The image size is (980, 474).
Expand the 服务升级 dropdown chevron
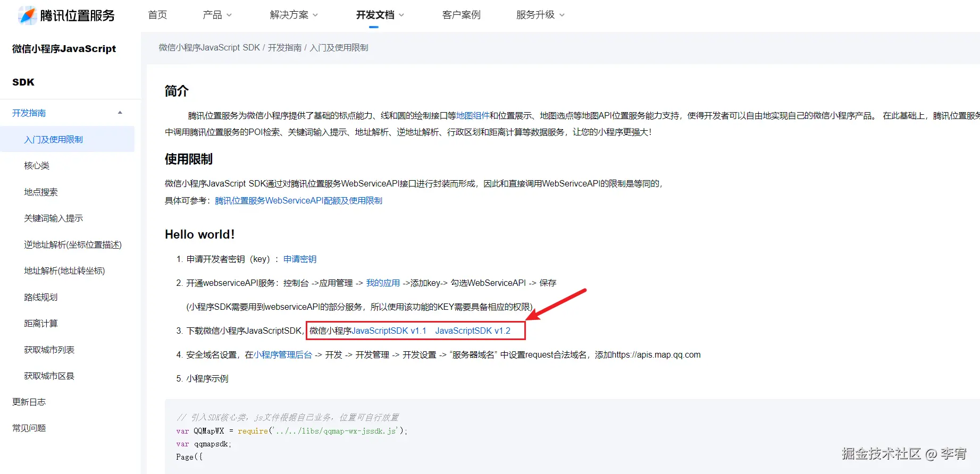pos(562,15)
